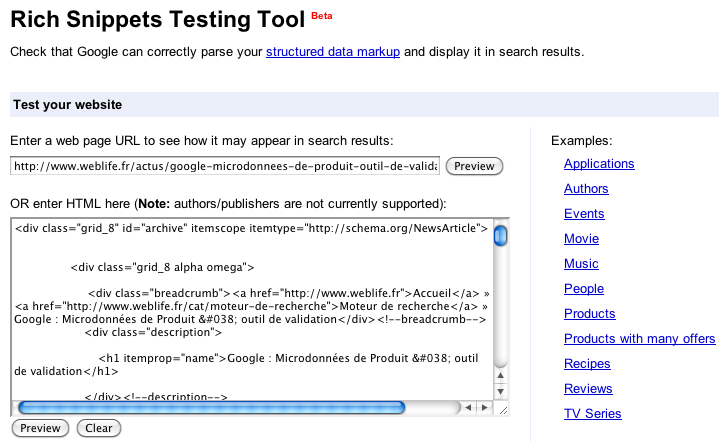Screen dimensions: 726x448
Task: Open the Music example link
Action: click(x=581, y=264)
